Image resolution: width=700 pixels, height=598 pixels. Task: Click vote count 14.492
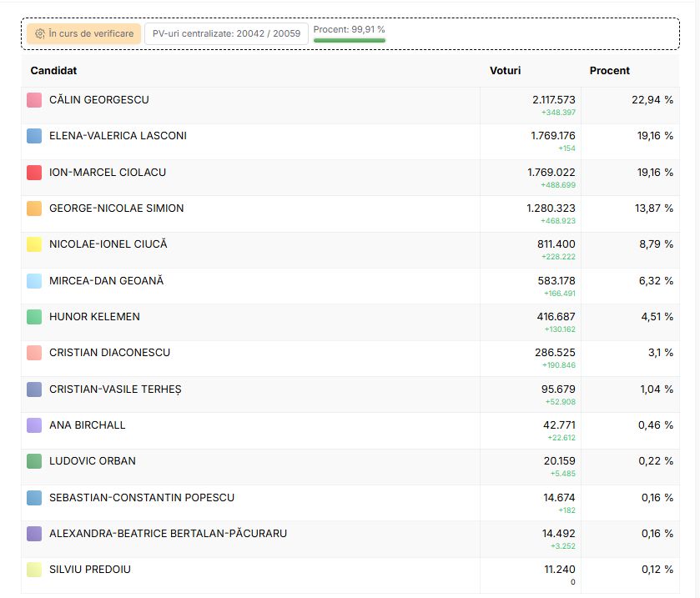(558, 534)
